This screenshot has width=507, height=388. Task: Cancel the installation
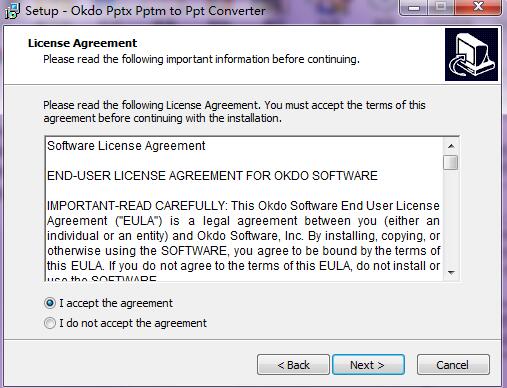(x=453, y=365)
